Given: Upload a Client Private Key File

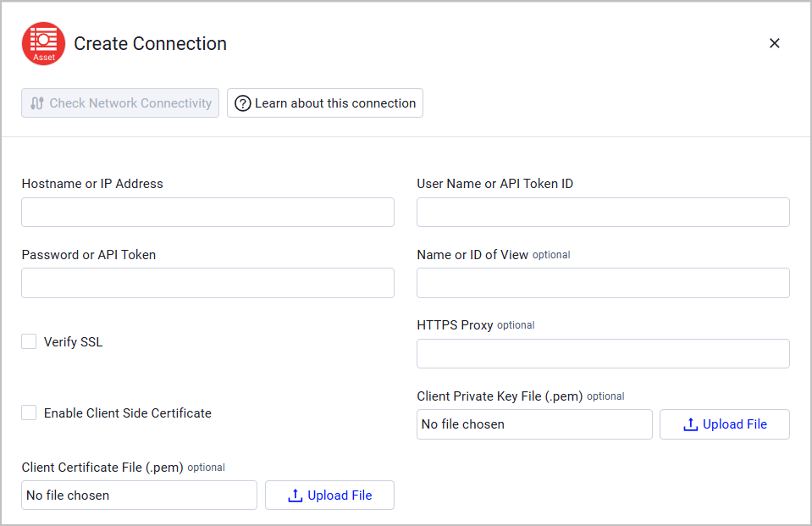Looking at the screenshot, I should coord(725,424).
